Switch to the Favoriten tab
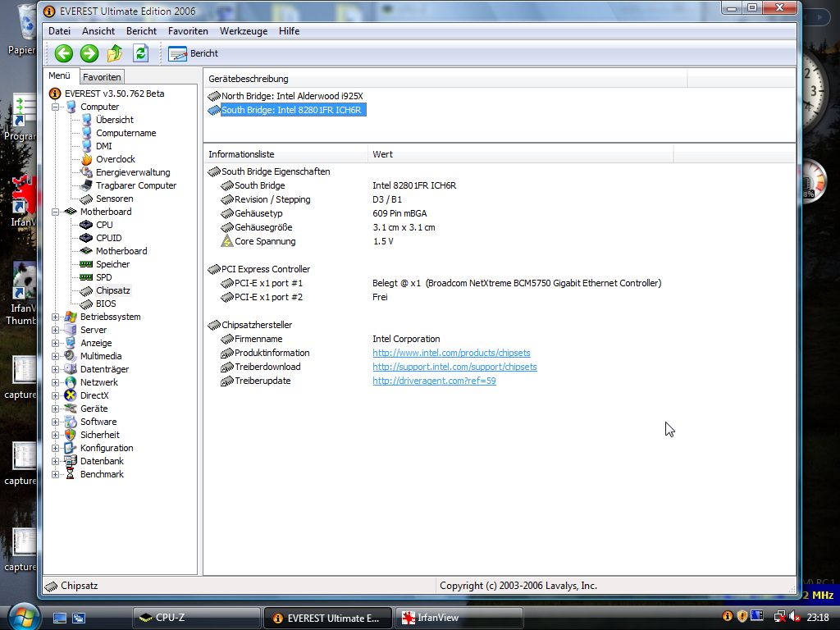Viewport: 840px width, 630px height. click(x=102, y=76)
